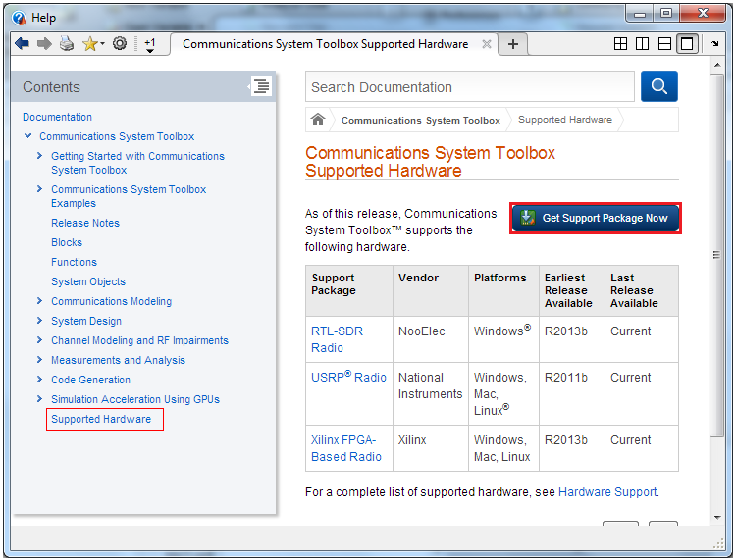Click Supported Hardware breadcrumb
Viewport: 736px width, 560px height.
(565, 120)
